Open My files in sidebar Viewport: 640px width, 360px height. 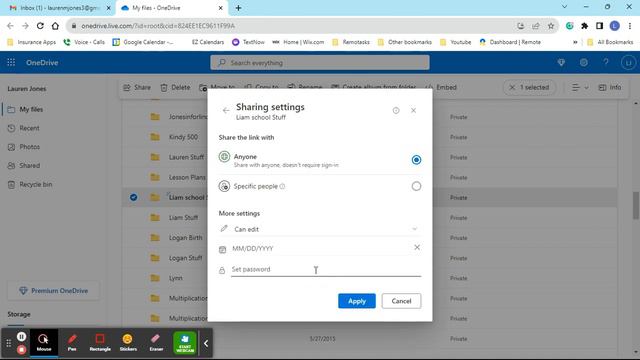tap(31, 109)
